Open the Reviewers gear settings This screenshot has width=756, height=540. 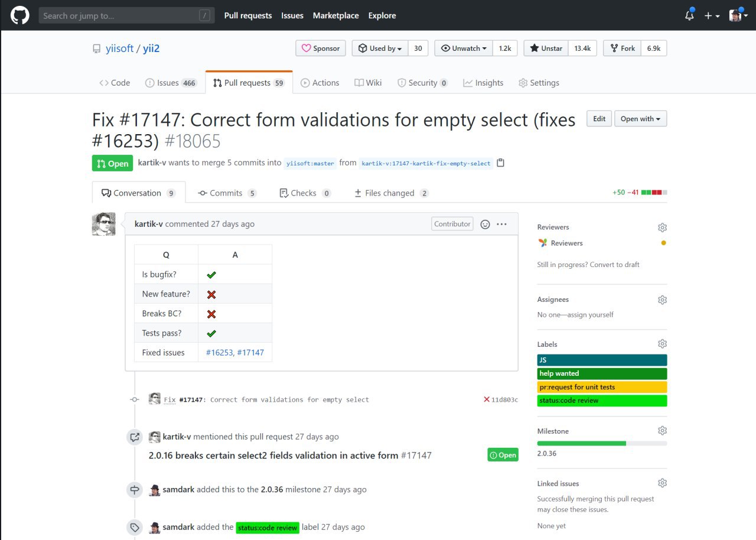[x=662, y=227]
